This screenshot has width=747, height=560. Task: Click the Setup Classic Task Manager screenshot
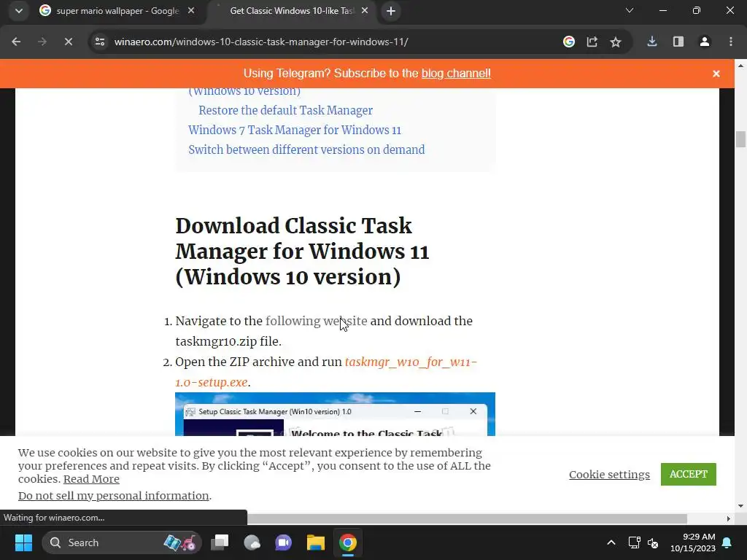335,414
